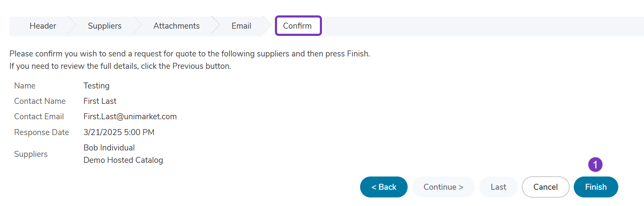Viewport: 644px width, 206px height.
Task: Click the greyed-out Last button
Action: 498,187
